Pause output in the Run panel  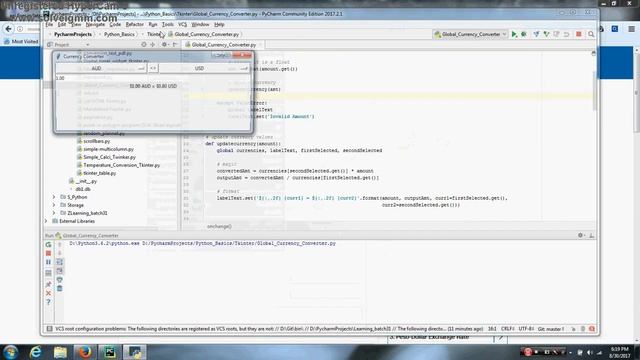pyautogui.click(x=48, y=262)
